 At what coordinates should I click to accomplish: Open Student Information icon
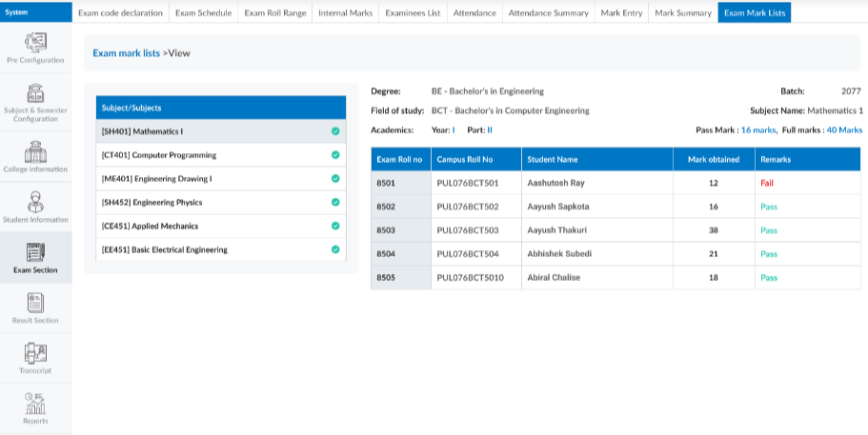coord(35,202)
